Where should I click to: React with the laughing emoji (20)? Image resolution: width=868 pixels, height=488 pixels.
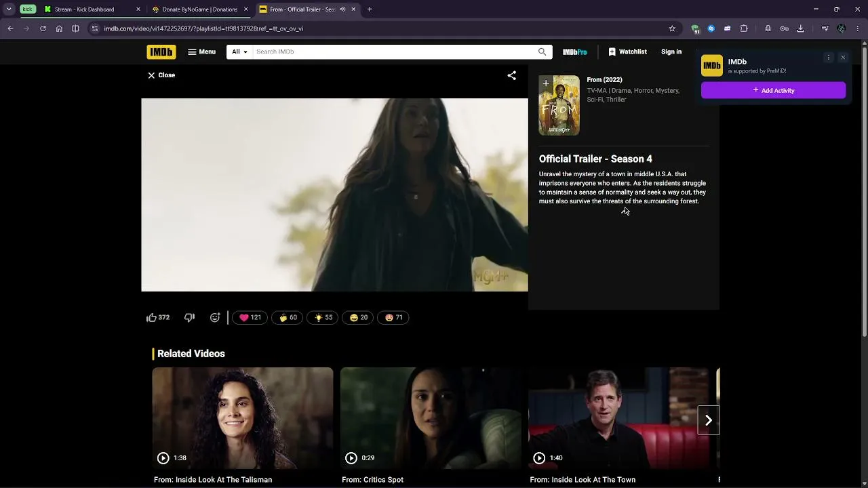click(359, 317)
